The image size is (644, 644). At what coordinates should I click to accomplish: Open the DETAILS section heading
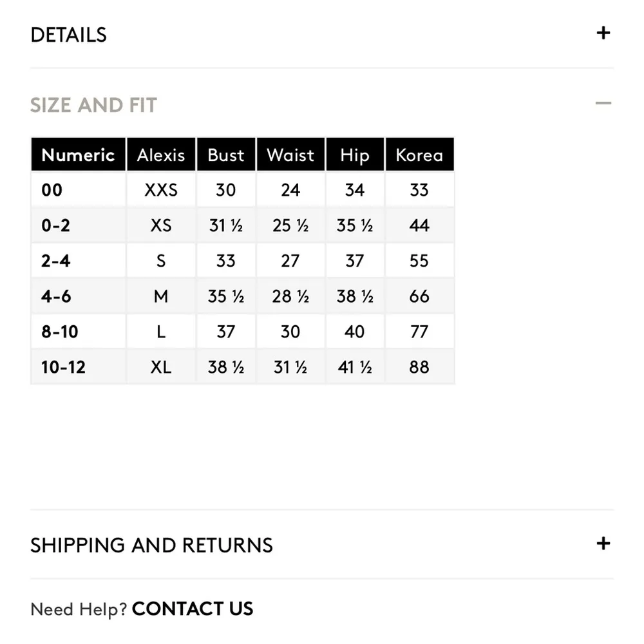click(69, 35)
